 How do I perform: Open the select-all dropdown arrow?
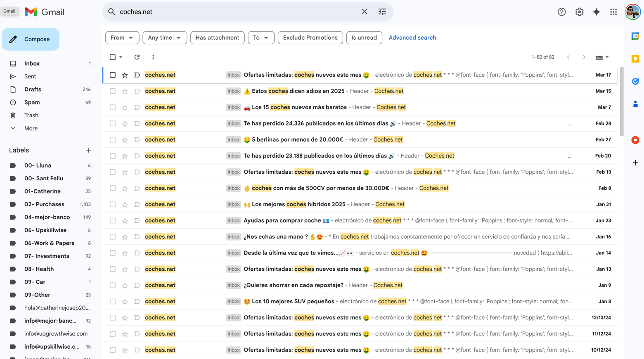point(121,57)
